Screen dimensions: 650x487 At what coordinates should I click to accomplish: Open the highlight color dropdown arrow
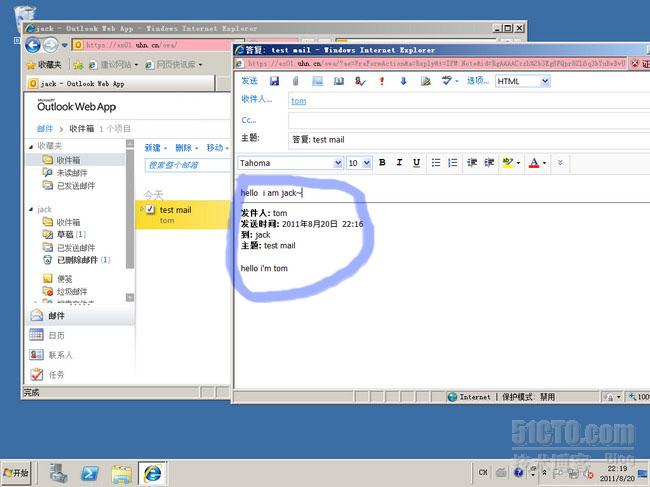click(x=518, y=163)
